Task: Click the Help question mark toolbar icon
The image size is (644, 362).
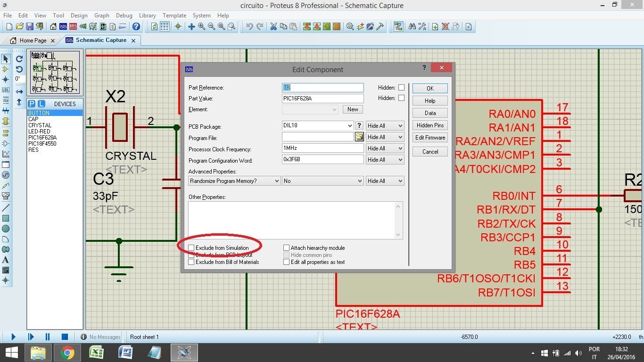Action: [x=136, y=26]
